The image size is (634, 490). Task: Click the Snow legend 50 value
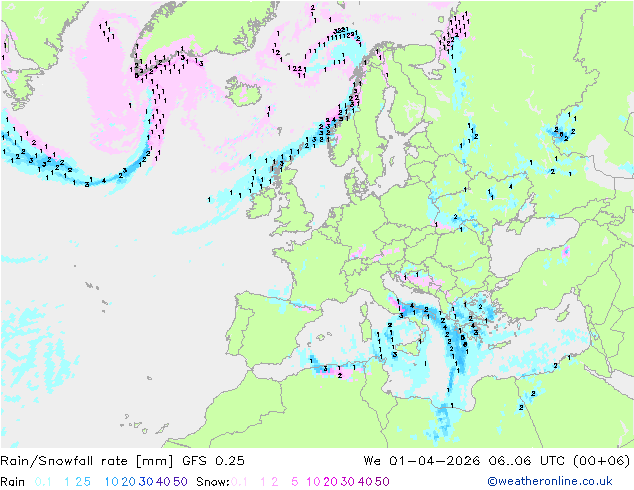point(382,482)
